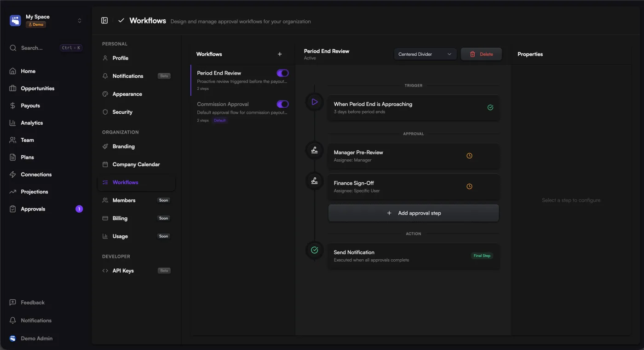
Task: Click the trigger play icon on the timeline
Action: pyautogui.click(x=315, y=102)
